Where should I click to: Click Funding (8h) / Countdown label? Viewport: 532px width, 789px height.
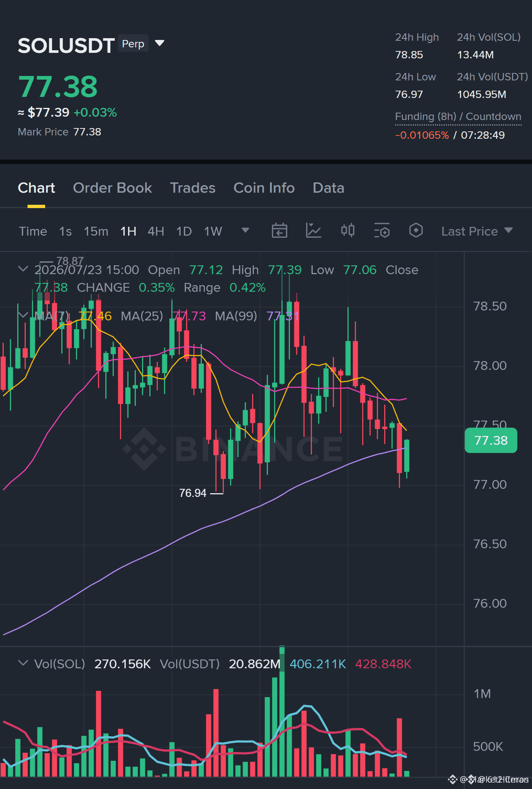click(x=458, y=117)
